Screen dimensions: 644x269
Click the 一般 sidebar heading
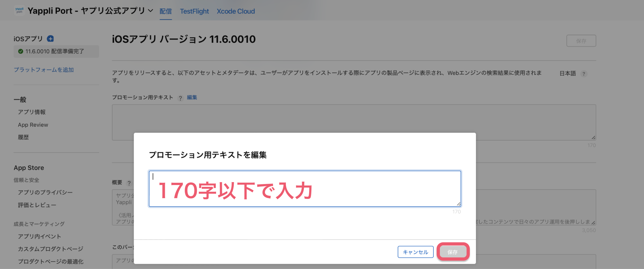[20, 100]
